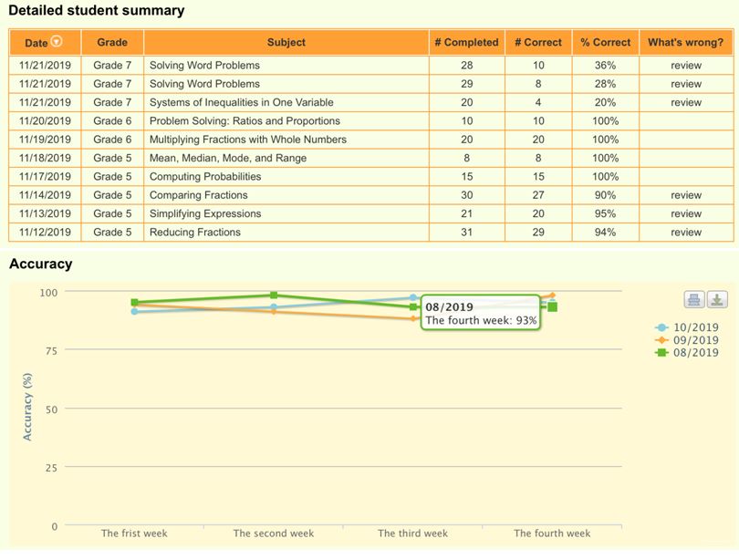
Task: Click 'The fourth week' axis label
Action: [x=552, y=534]
